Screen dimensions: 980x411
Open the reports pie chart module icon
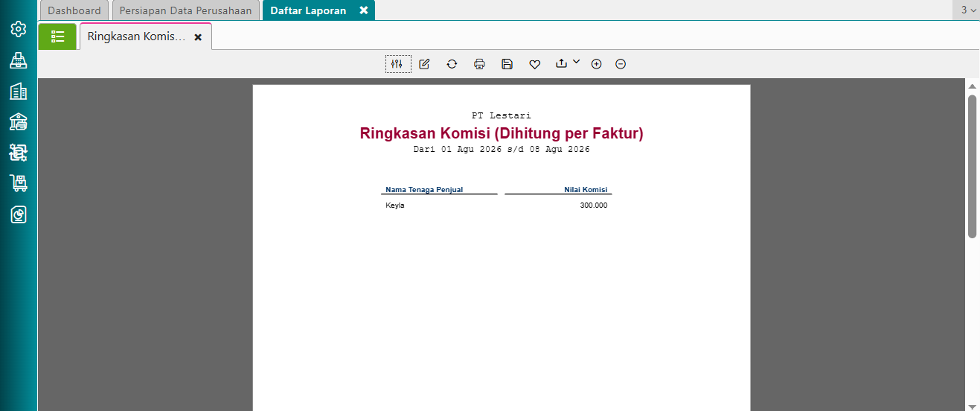pos(19,214)
